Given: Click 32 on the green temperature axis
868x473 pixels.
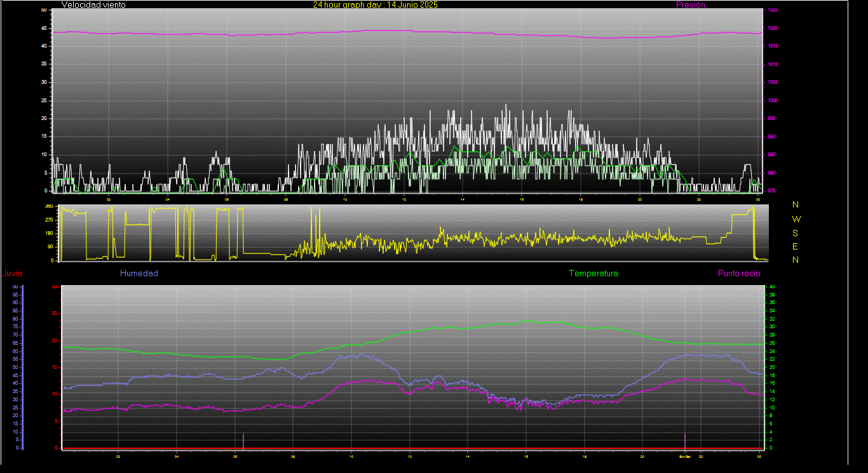Looking at the screenshot, I should pyautogui.click(x=772, y=319).
